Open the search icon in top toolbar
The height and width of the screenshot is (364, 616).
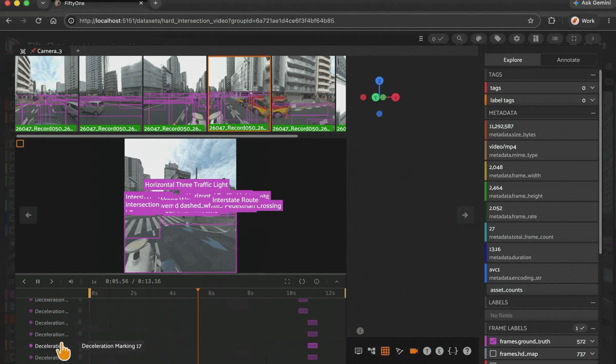tap(459, 38)
